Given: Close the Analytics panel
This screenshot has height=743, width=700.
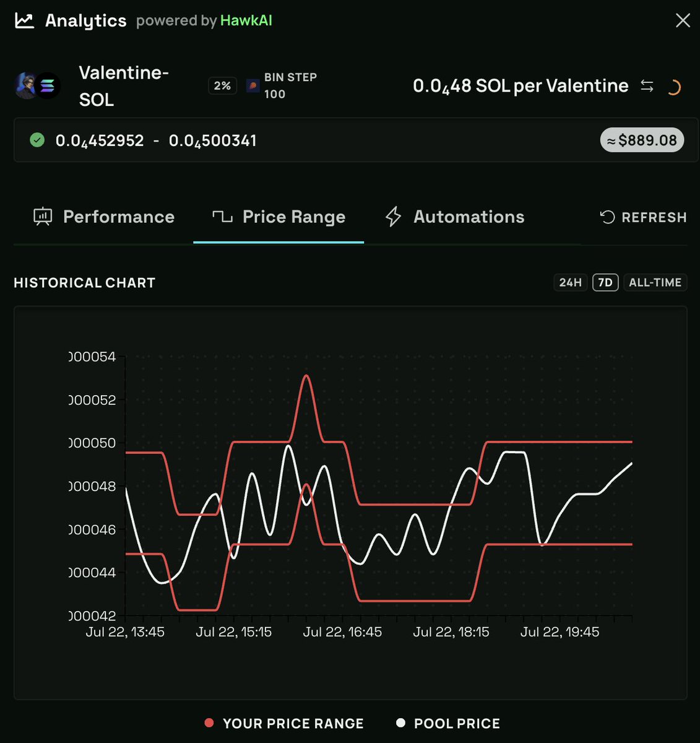Looking at the screenshot, I should pos(683,20).
